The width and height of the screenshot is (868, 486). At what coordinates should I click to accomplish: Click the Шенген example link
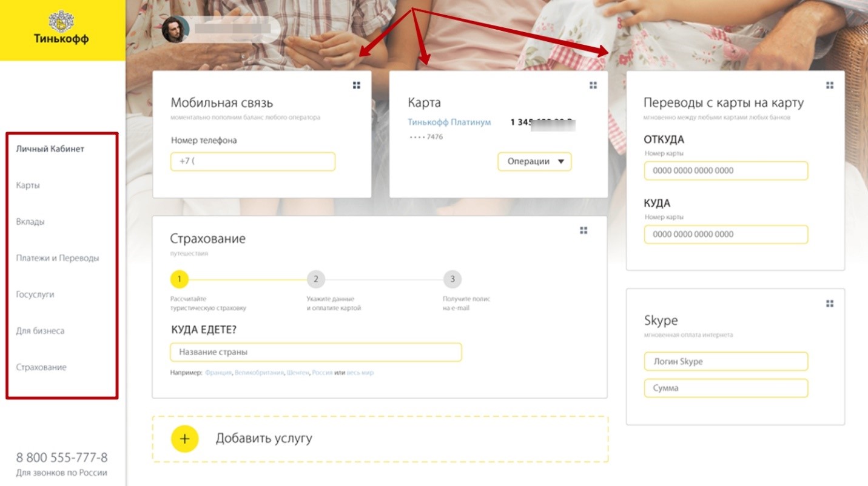pos(298,373)
